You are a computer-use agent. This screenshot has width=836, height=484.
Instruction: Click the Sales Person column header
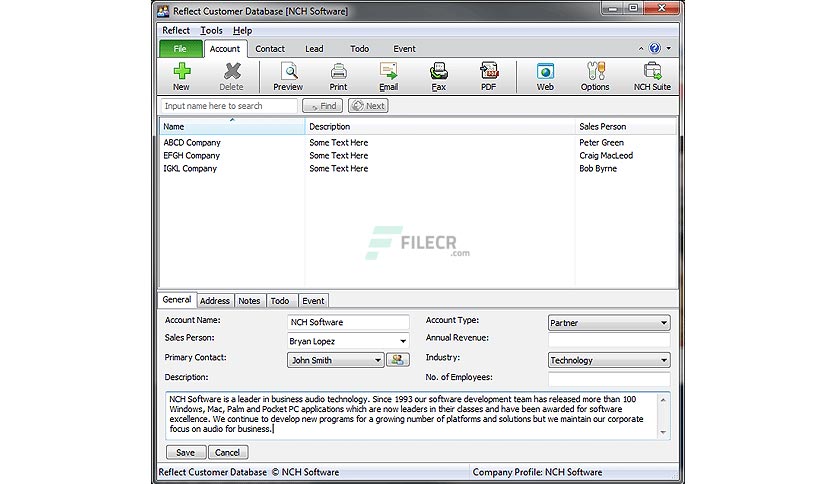pos(625,126)
